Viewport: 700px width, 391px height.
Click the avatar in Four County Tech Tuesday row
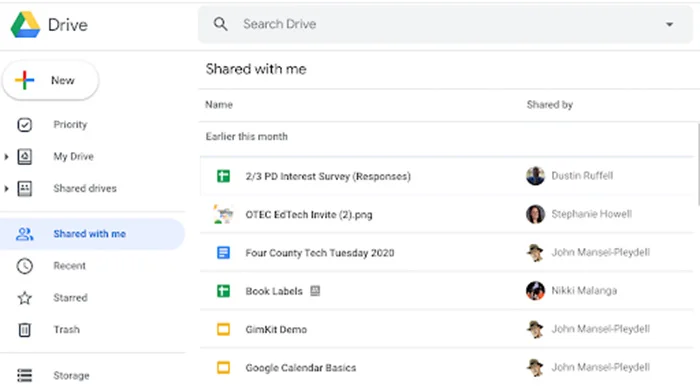point(535,253)
